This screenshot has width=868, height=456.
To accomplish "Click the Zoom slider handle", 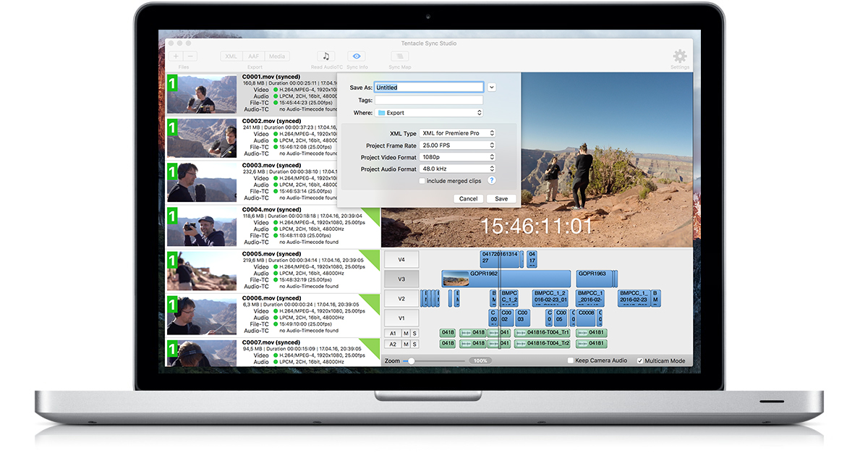I will (412, 360).
